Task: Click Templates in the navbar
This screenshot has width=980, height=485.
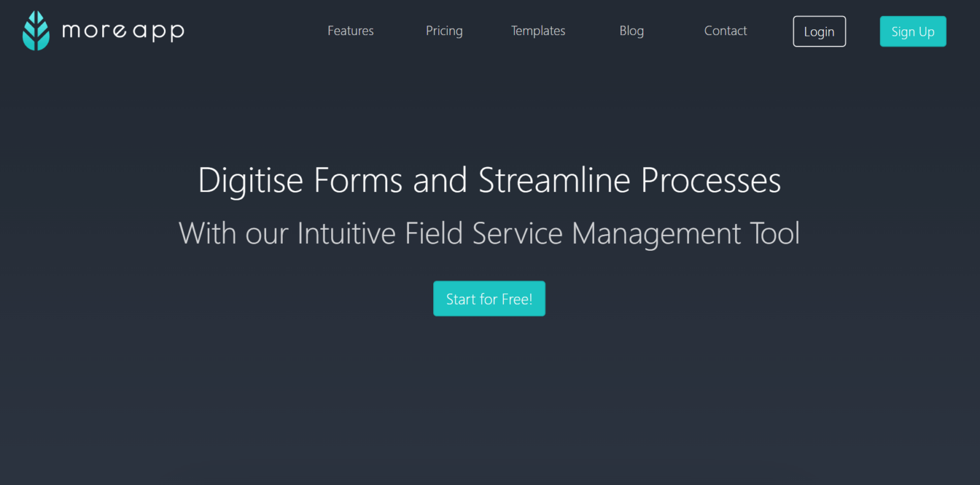Action: [538, 31]
